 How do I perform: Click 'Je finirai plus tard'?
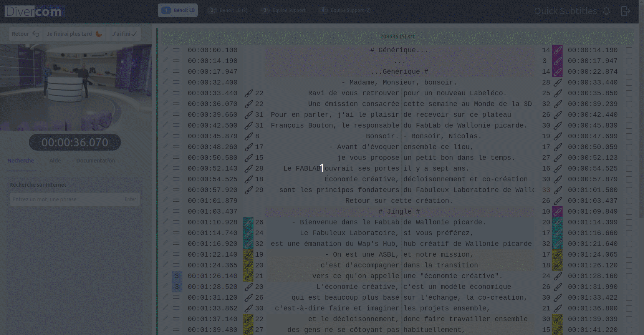[74, 34]
